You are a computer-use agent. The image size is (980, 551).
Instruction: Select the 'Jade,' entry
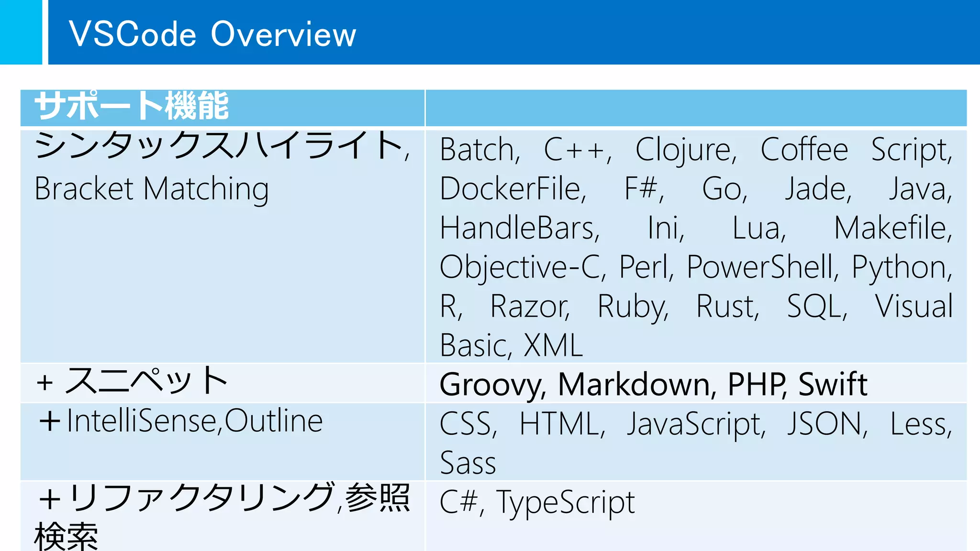pyautogui.click(x=819, y=188)
